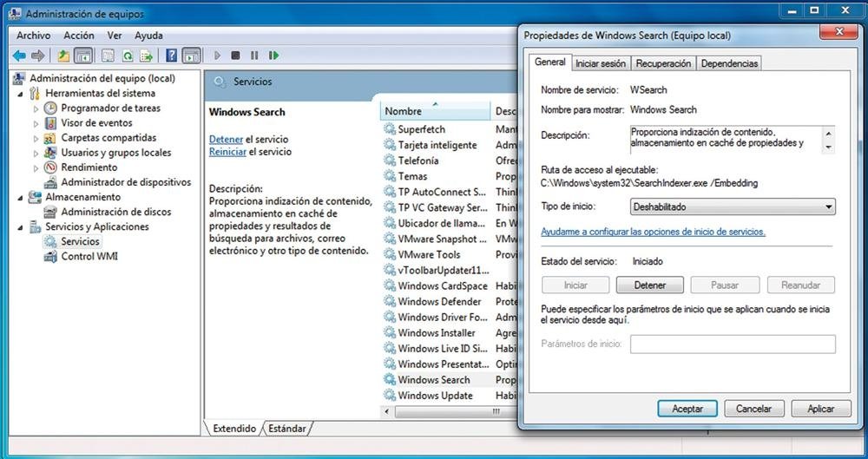Switch to the Recuperación tab
Viewport: 868px width, 459px height.
pyautogui.click(x=663, y=63)
